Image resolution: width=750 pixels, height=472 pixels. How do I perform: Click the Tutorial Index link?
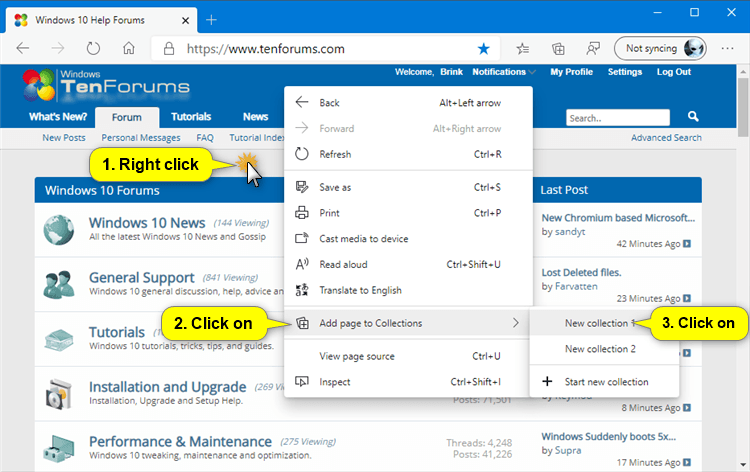tap(257, 138)
